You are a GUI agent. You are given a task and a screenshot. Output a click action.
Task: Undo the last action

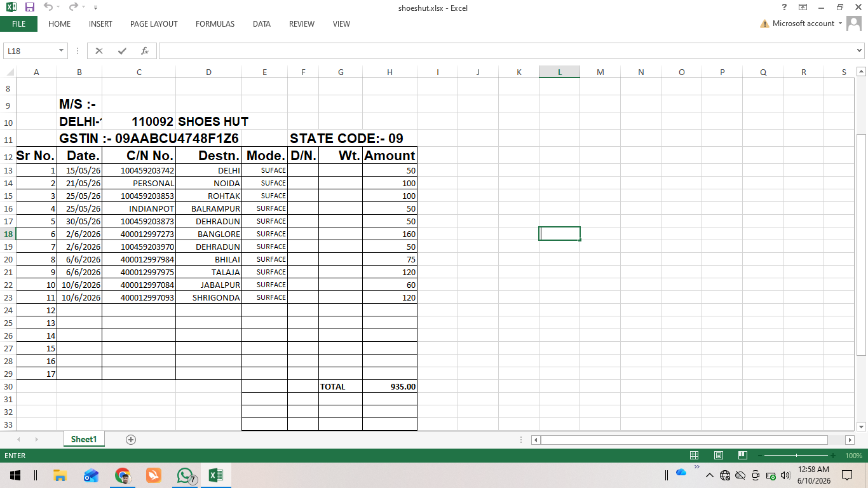[48, 8]
